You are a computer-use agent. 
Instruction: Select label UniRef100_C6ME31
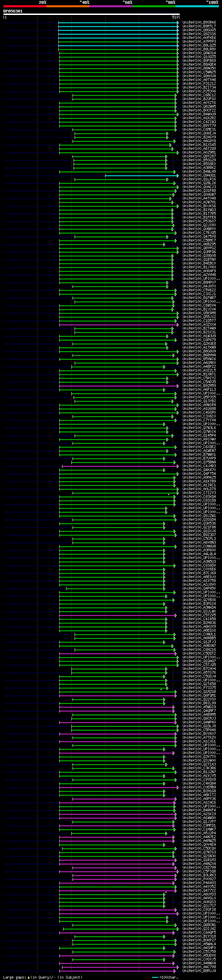pyautogui.click(x=199, y=129)
